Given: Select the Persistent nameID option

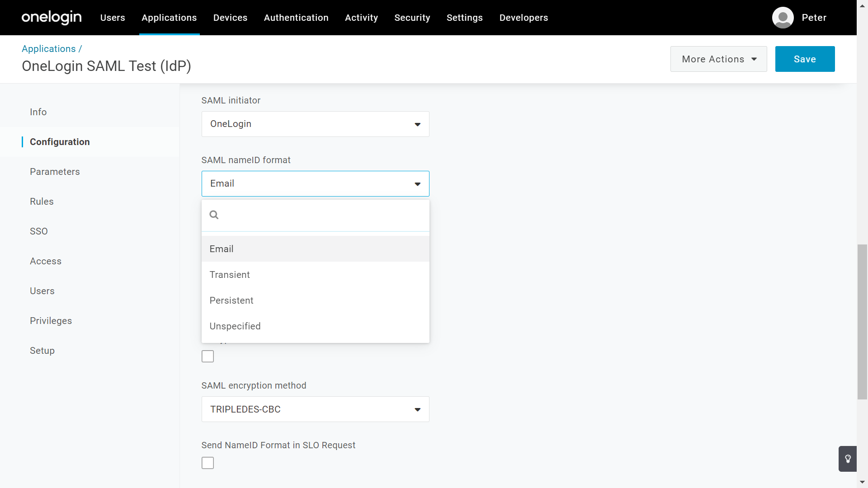Looking at the screenshot, I should pos(231,300).
